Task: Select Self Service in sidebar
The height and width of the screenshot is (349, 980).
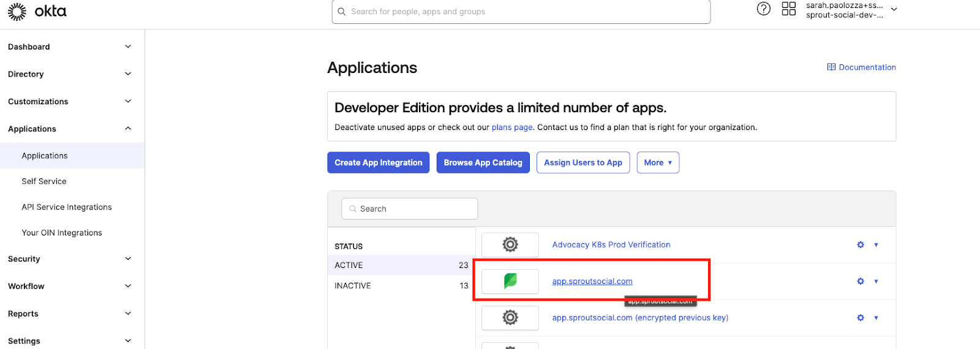Action: (44, 182)
